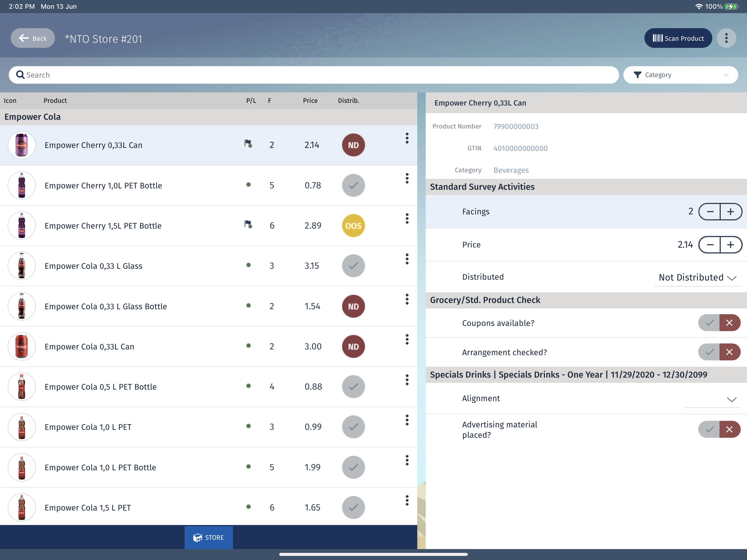
Task: Increase Facings with the plus button
Action: click(730, 212)
